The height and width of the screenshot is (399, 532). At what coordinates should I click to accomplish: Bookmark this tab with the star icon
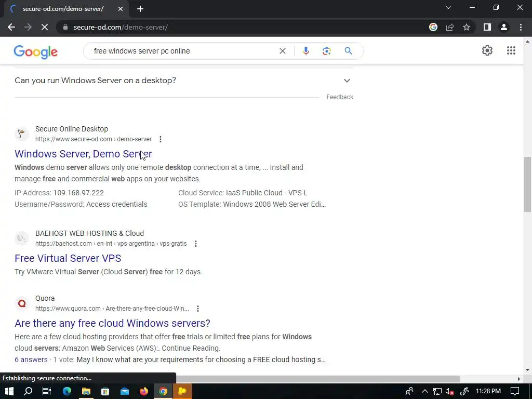pos(467,27)
